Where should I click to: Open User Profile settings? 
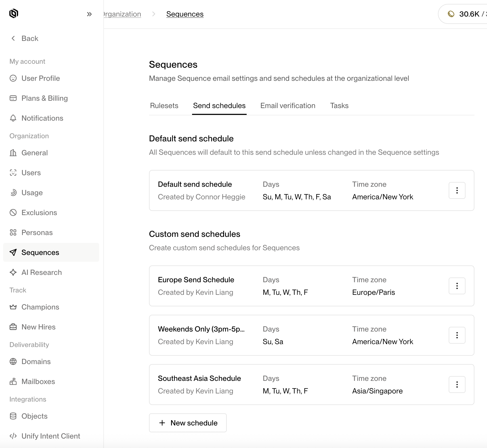click(40, 78)
